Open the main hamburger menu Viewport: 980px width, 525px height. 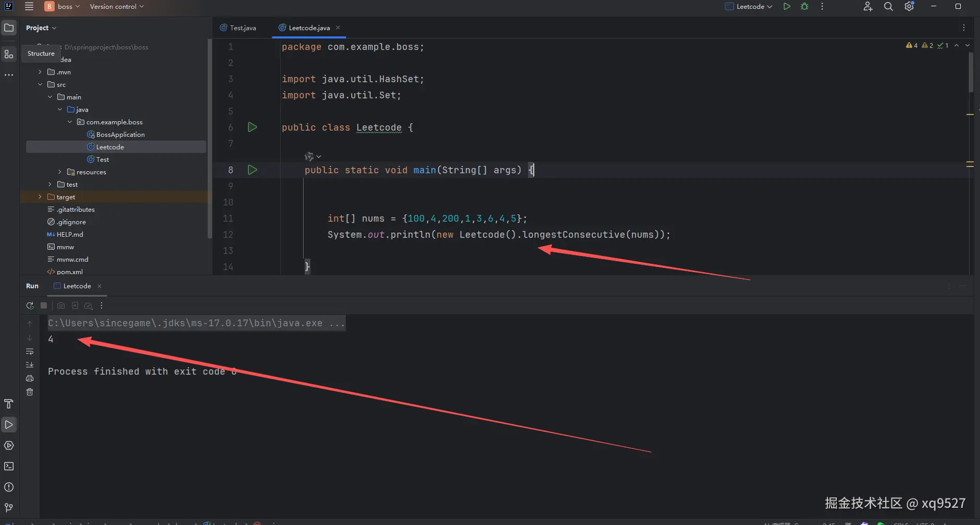pyautogui.click(x=29, y=6)
